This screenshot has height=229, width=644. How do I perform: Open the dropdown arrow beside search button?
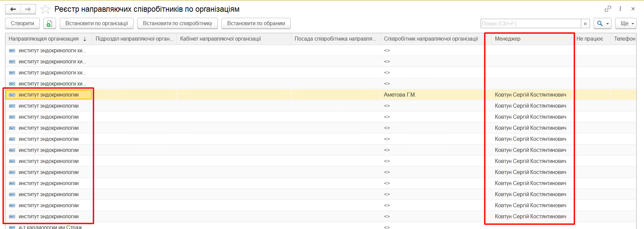(607, 24)
